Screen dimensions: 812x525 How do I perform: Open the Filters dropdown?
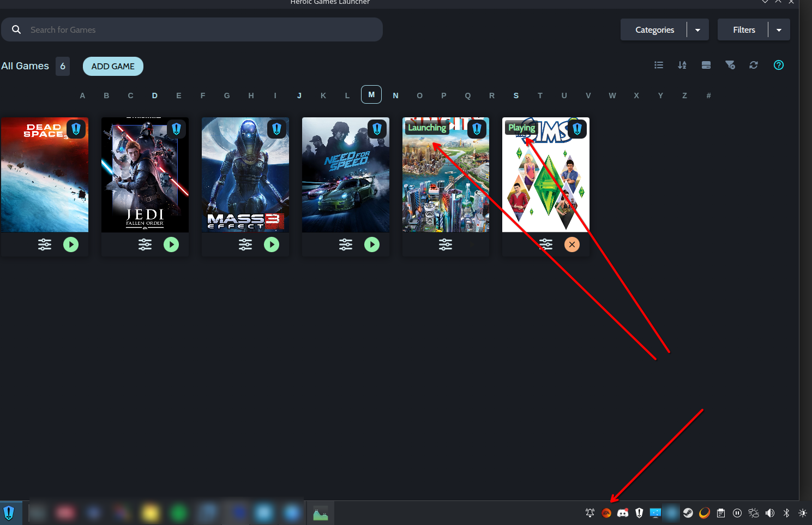click(754, 29)
